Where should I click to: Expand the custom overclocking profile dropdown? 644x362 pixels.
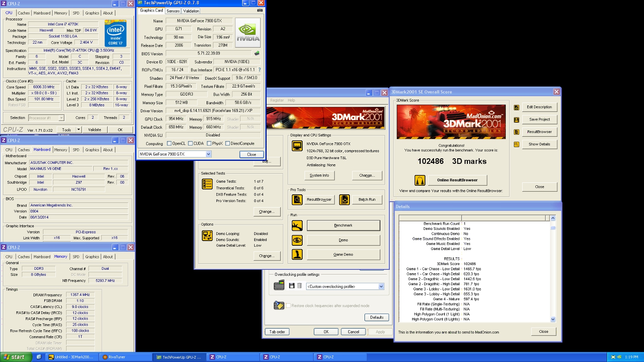tap(381, 287)
